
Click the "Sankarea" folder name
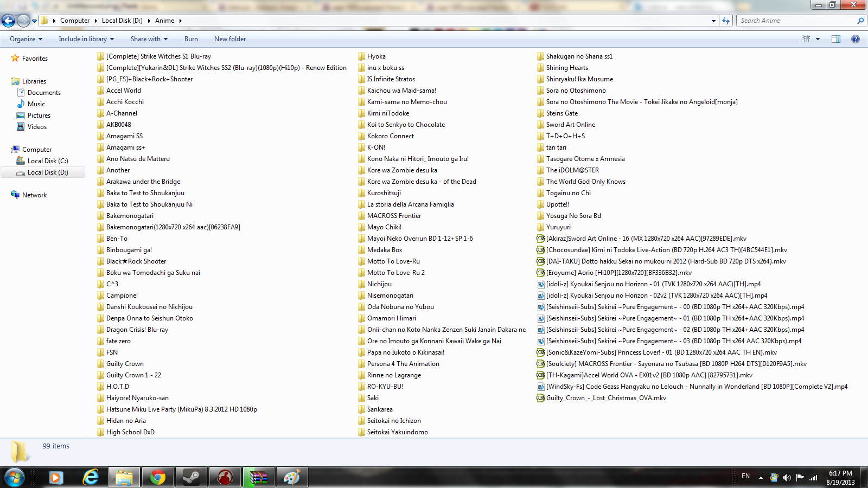380,409
